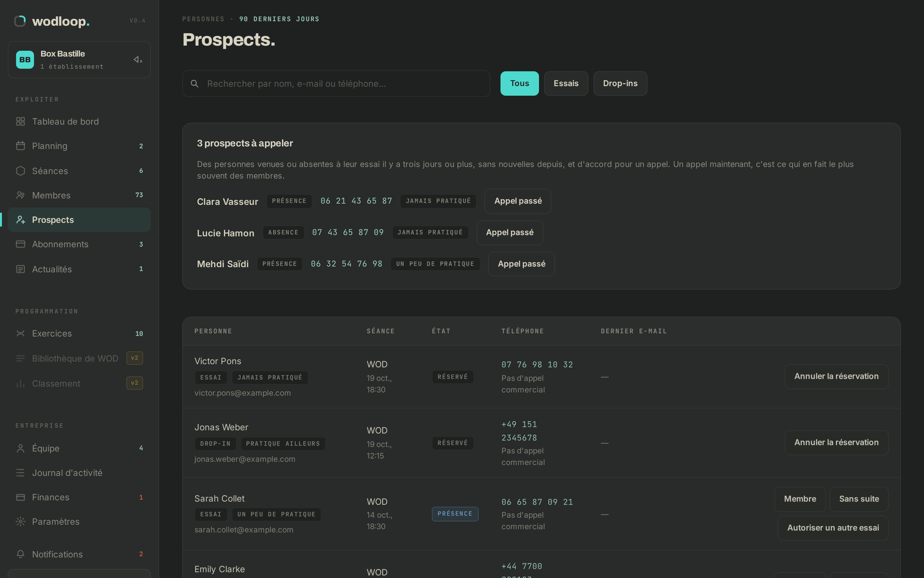Click the BB establishment avatar
The width and height of the screenshot is (924, 578).
(x=25, y=60)
